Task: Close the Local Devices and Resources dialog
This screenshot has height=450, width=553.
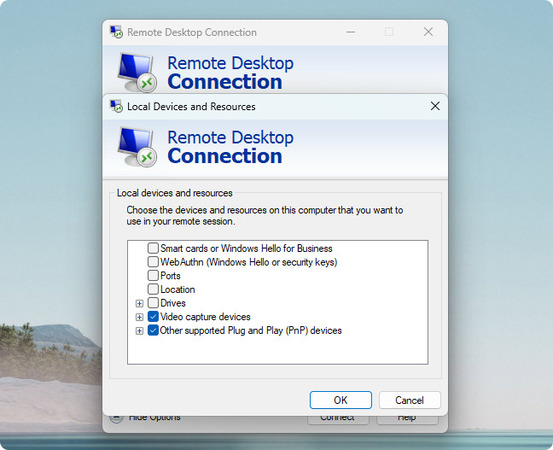Action: (435, 106)
